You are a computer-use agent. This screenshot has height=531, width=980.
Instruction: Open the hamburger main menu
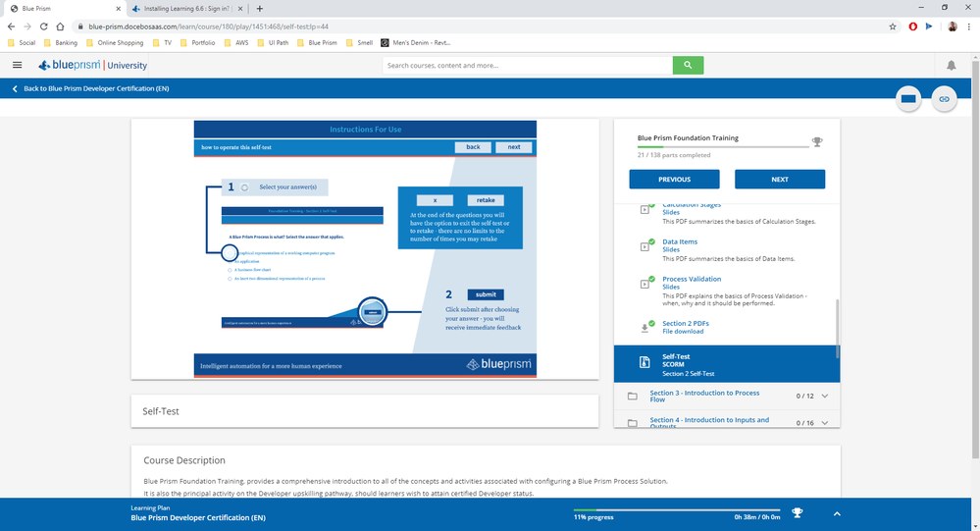coord(18,65)
